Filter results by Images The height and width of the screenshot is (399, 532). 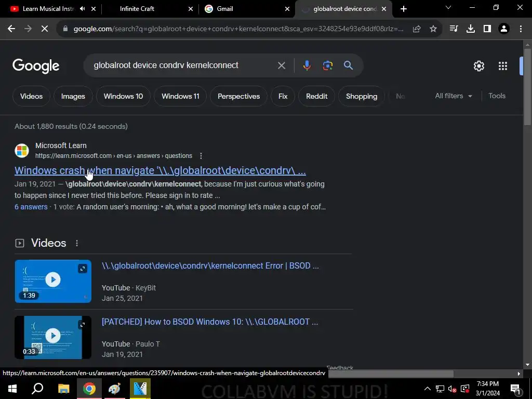(73, 96)
